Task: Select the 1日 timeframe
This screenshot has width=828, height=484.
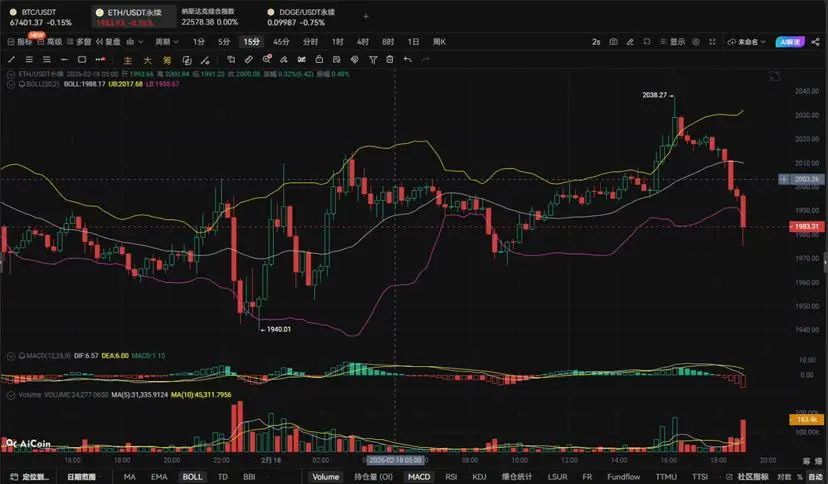Action: (413, 42)
